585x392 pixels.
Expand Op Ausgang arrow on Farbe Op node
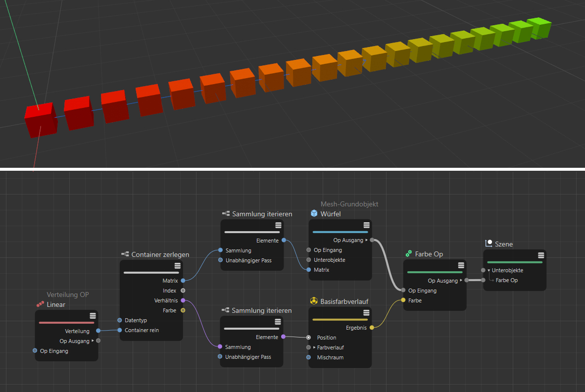point(461,280)
